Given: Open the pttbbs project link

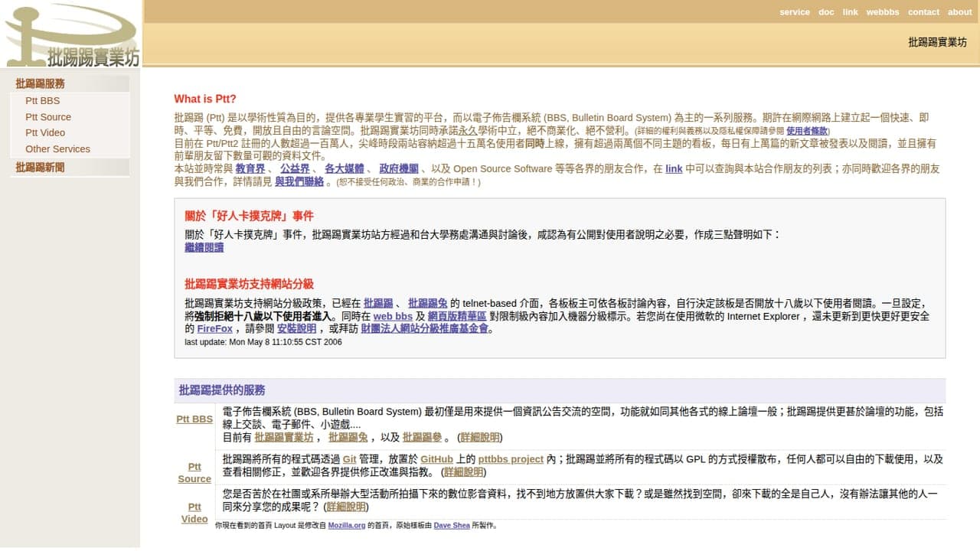Looking at the screenshot, I should pyautogui.click(x=511, y=459).
